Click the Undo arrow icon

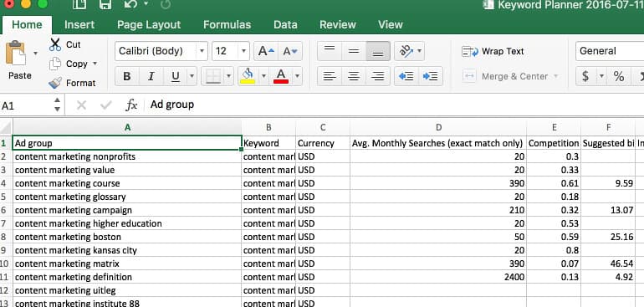[130, 5]
